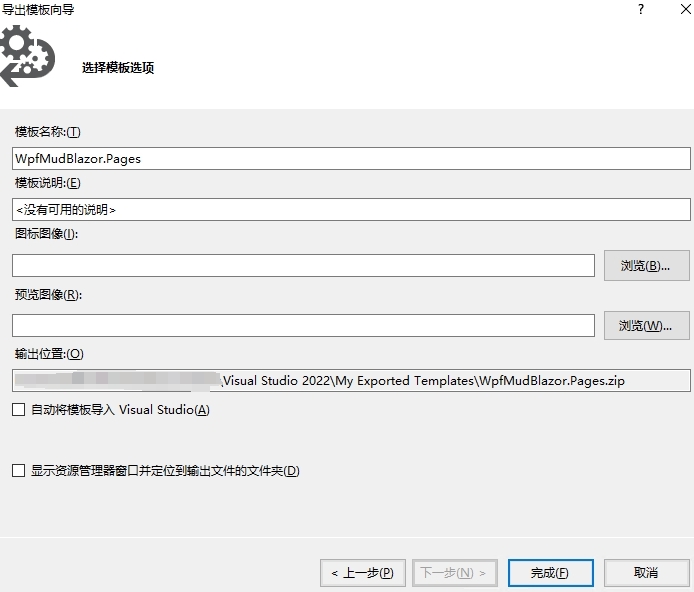Go back with 上一步(P) button
Viewport: 694px width, 592px height.
coord(363,573)
